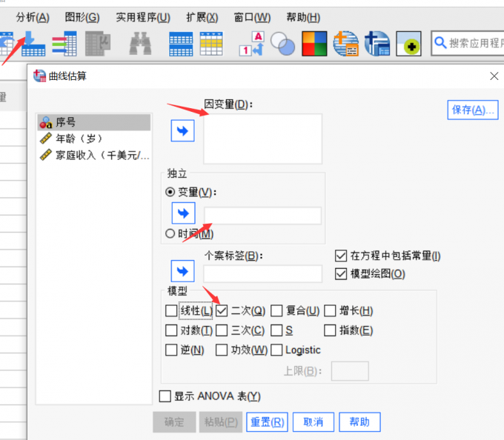Screen dimensions: 504x440
Task: Open the 实用程序(U) menu
Action: pyautogui.click(x=143, y=17)
